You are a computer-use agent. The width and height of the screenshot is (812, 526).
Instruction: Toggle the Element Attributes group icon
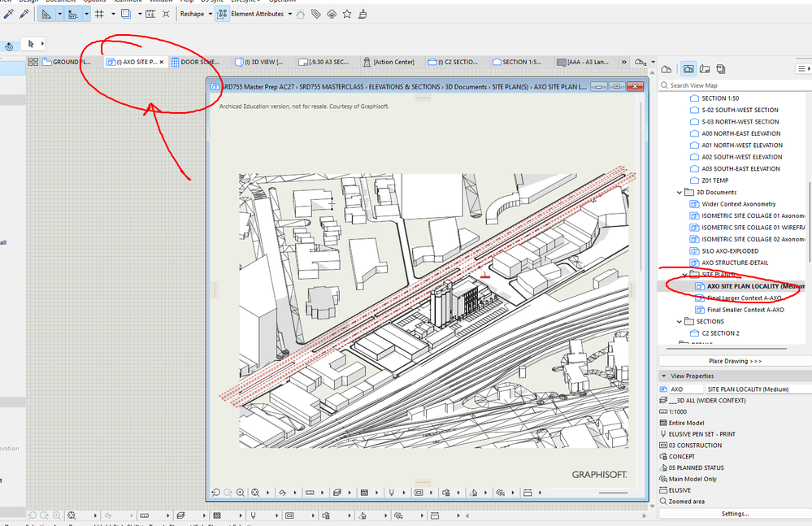click(223, 14)
